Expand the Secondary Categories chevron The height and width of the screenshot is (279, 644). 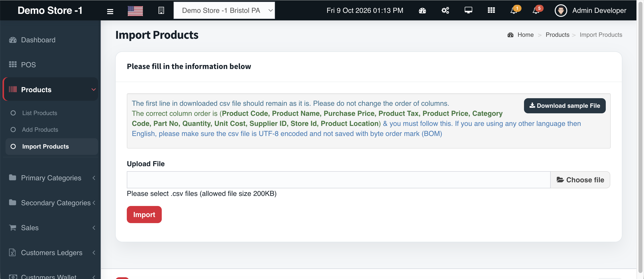[94, 203]
